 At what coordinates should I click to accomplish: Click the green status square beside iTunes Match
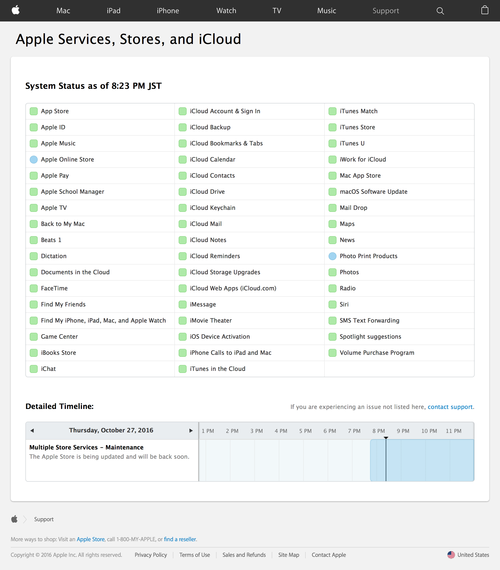(332, 111)
